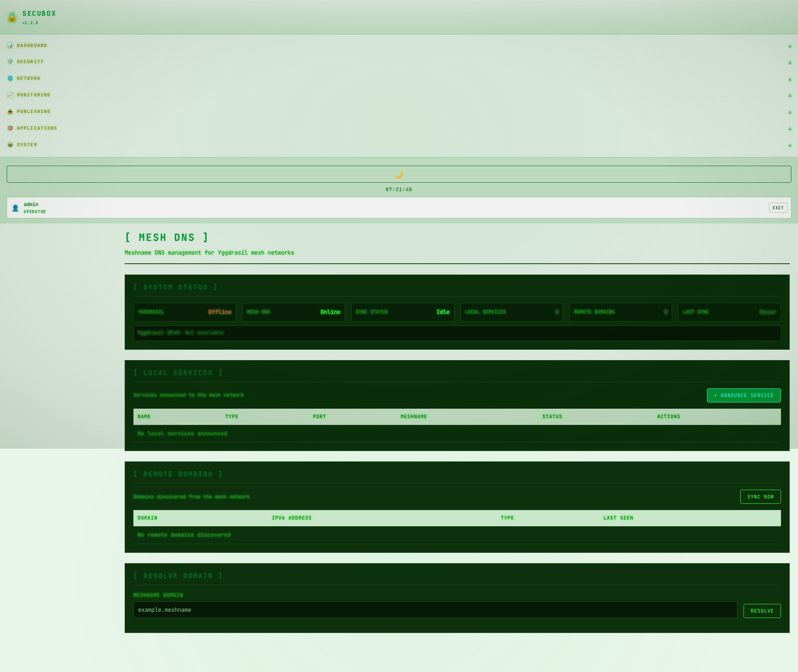Click the Network globe icon
Screen dimensions: 798x672
point(10,78)
